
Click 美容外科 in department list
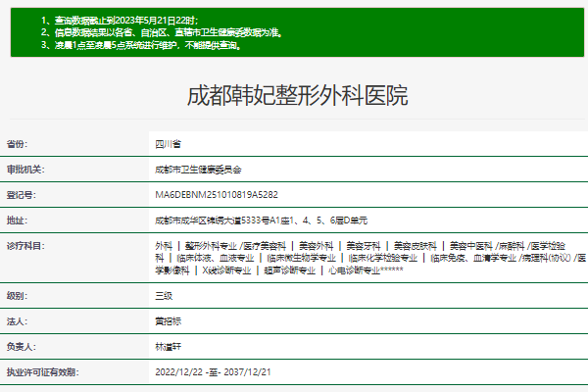pyautogui.click(x=316, y=246)
